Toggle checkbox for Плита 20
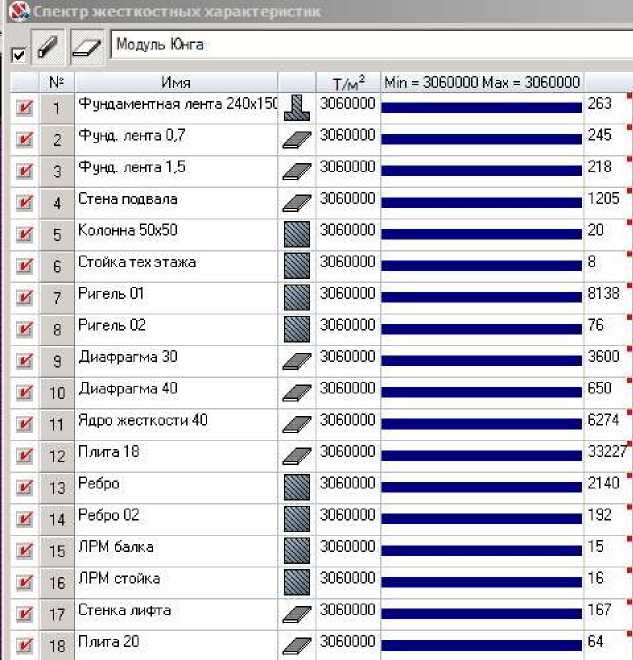633x660 pixels. 24,645
